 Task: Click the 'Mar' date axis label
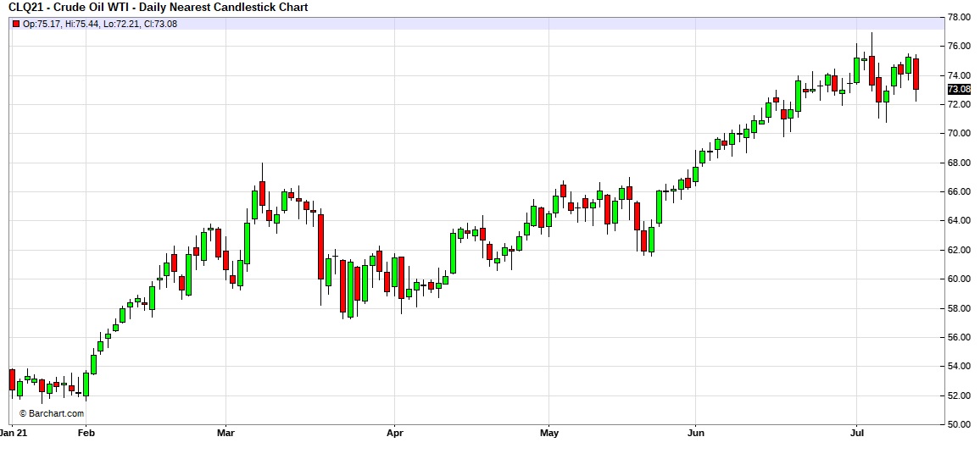[226, 432]
